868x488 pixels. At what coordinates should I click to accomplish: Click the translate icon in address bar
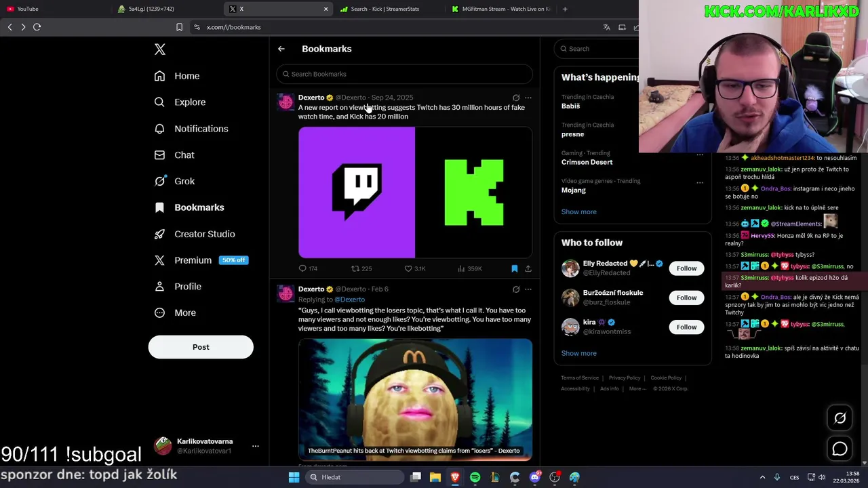[606, 27]
